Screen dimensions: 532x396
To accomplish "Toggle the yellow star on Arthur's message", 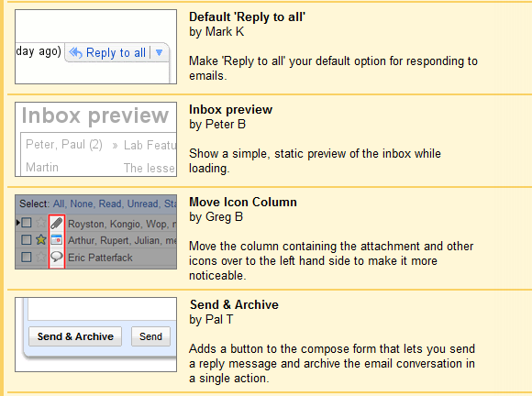I will pos(41,239).
